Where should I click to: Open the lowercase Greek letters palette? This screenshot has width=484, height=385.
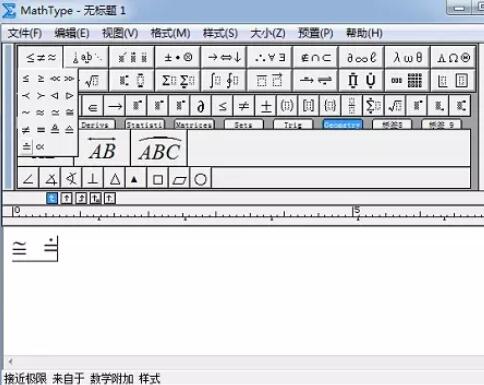click(407, 58)
